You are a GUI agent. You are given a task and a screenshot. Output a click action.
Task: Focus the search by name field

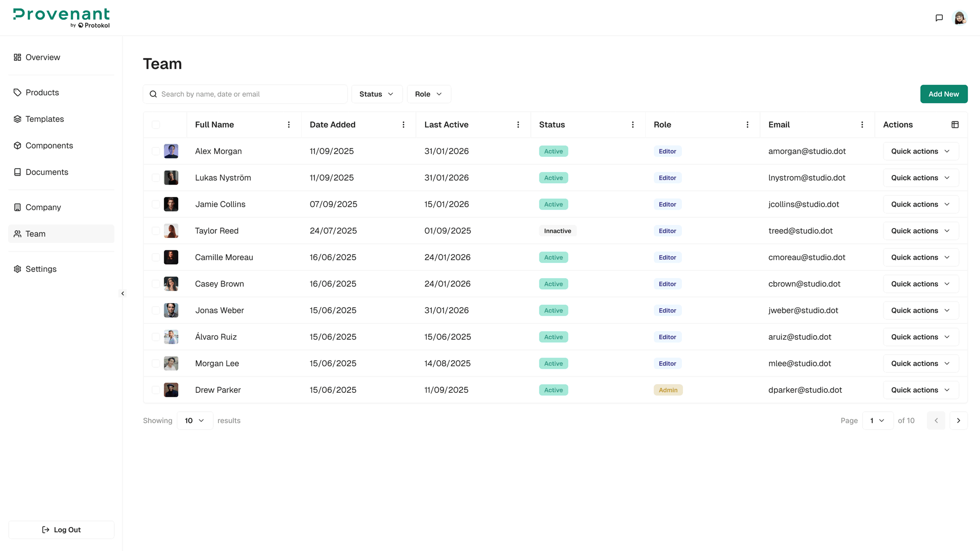[x=250, y=94]
